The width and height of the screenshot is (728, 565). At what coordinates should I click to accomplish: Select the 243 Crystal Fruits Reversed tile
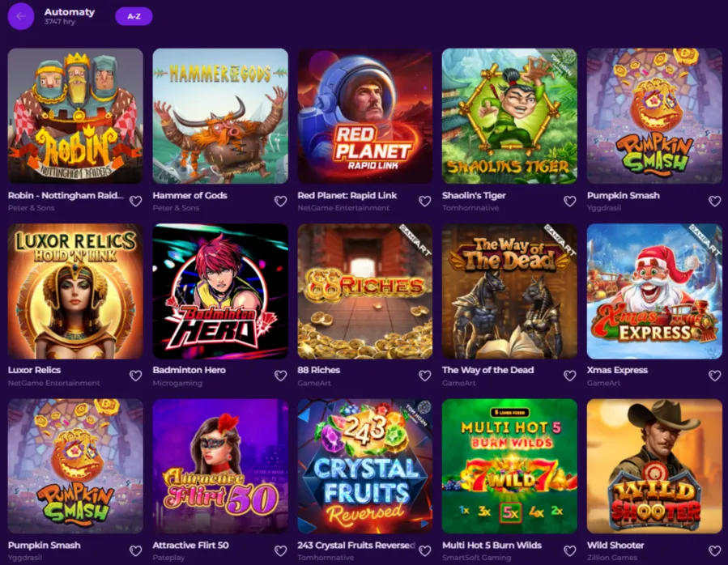(365, 466)
